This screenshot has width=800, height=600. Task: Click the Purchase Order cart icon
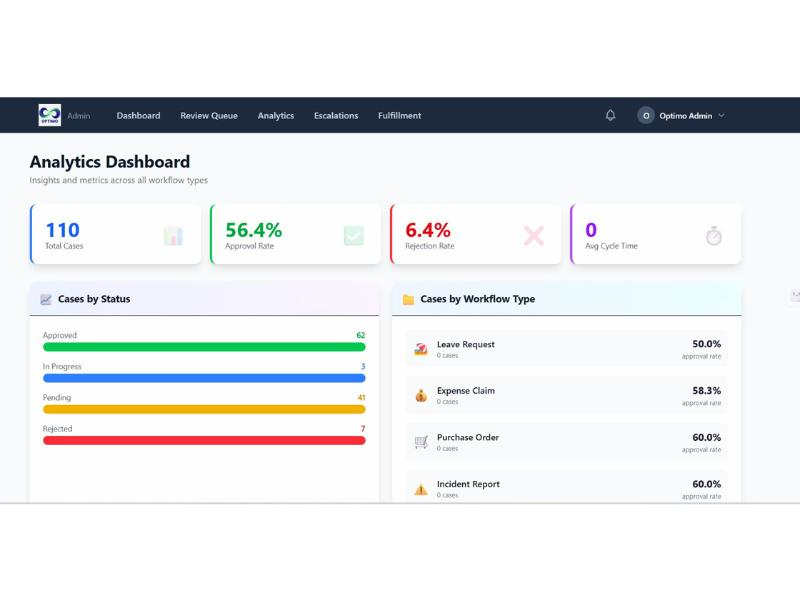[421, 442]
